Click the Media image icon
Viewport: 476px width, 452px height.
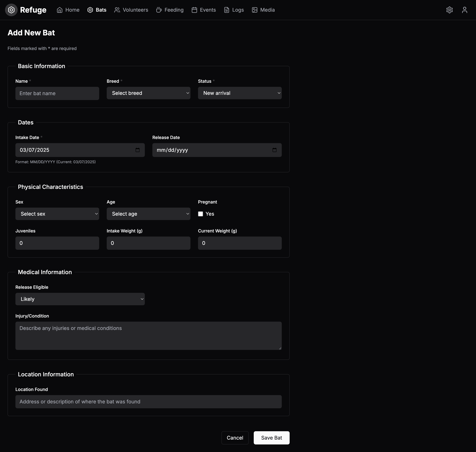pos(254,10)
